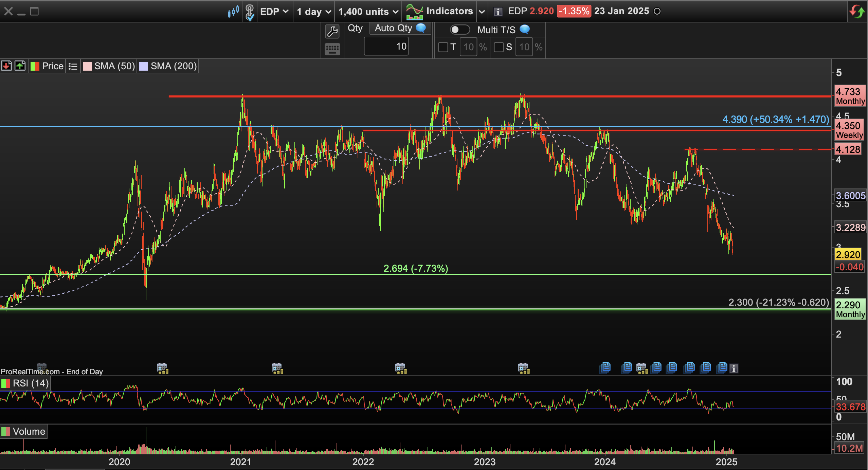Screen dimensions: 868x470
Task: Click the quantity input field showing 10
Action: 386,47
